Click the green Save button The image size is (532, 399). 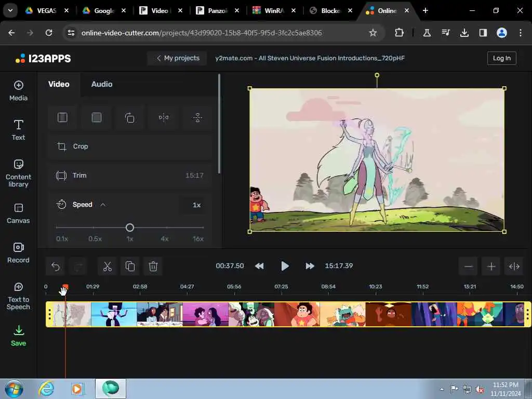point(18,336)
